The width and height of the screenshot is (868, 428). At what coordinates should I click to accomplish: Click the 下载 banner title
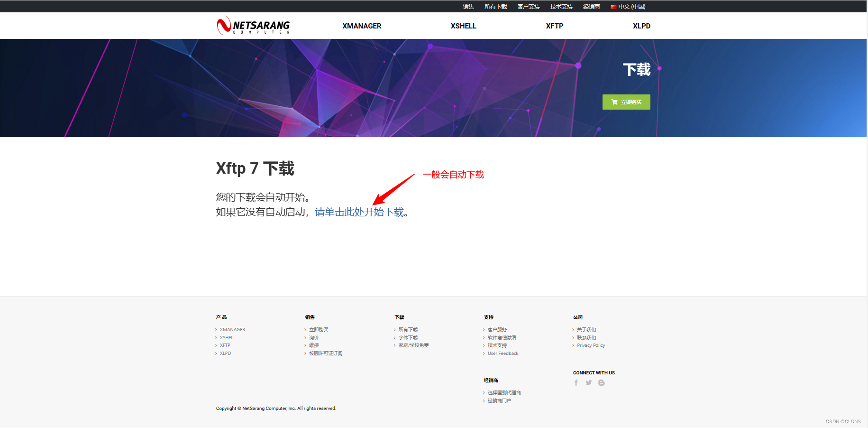[637, 70]
